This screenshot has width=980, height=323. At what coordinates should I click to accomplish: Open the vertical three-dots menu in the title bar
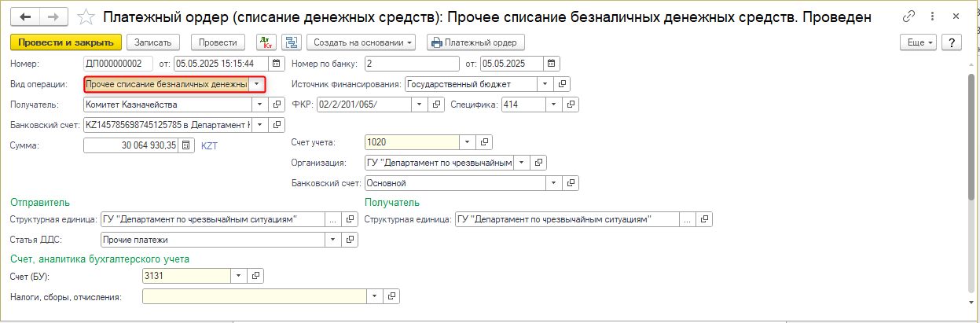tap(934, 17)
